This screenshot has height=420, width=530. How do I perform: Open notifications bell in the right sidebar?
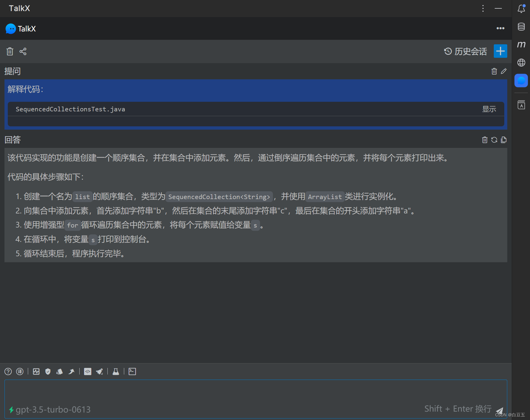(x=521, y=9)
